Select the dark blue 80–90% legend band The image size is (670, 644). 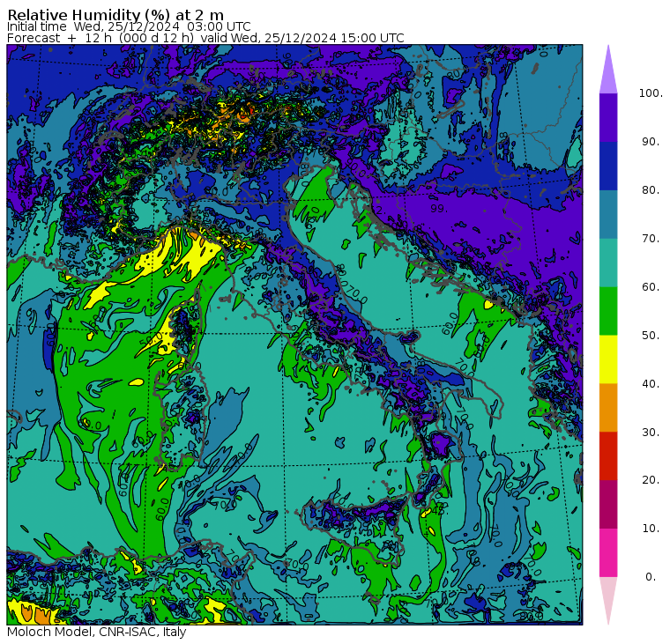tap(608, 166)
